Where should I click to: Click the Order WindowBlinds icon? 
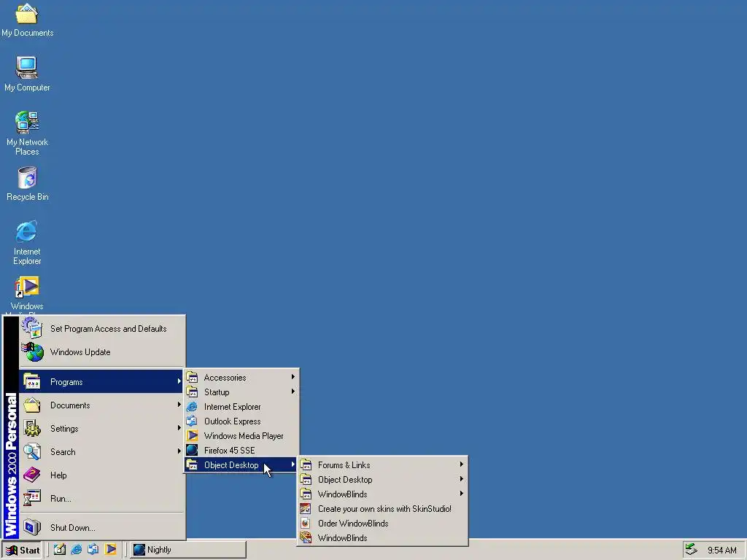coord(306,524)
